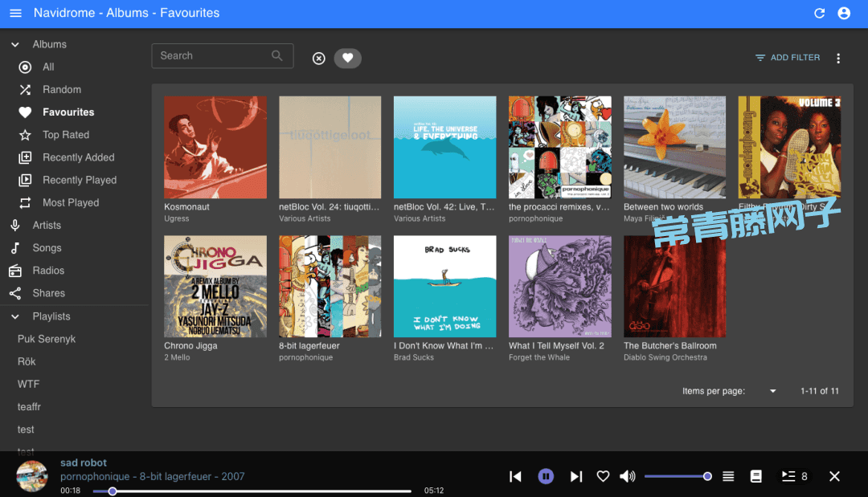Open the user account menu icon
This screenshot has height=497, width=868.
[x=844, y=13]
